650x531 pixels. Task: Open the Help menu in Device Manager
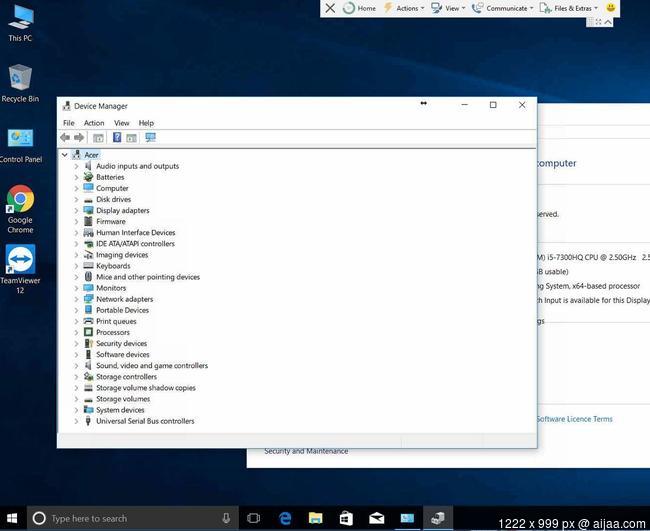coord(146,123)
